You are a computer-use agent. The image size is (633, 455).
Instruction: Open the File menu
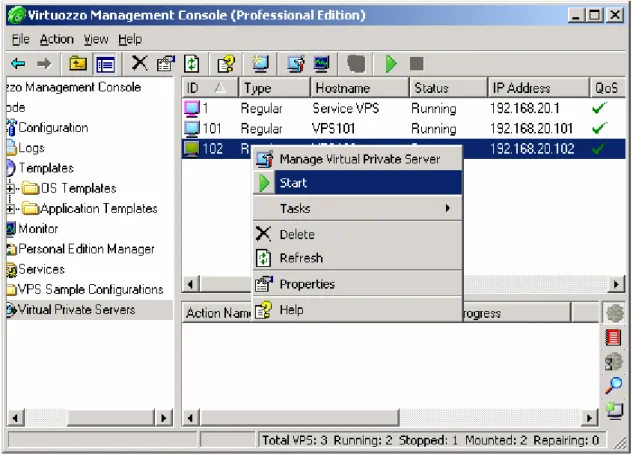click(20, 39)
